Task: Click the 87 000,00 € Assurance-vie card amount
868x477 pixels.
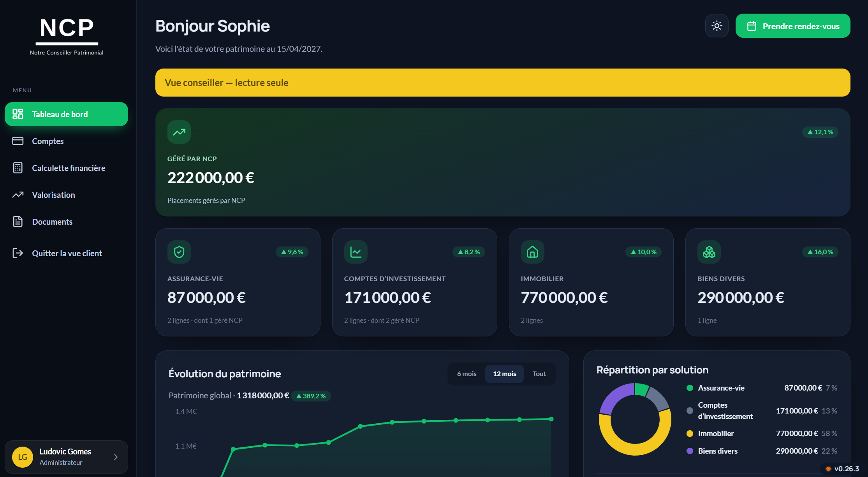Action: (206, 297)
